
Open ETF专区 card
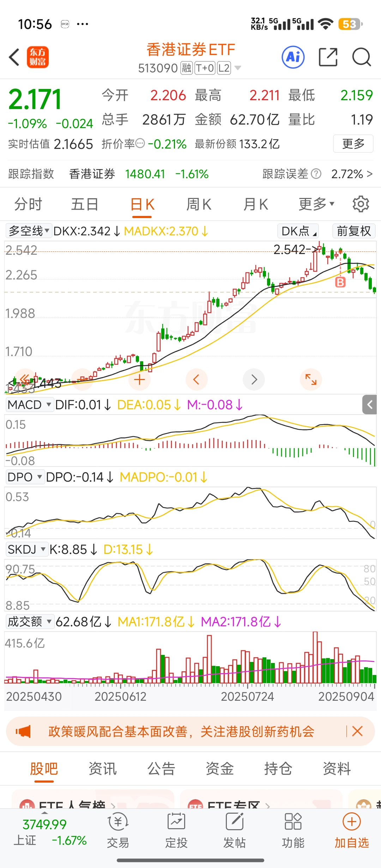261,799
